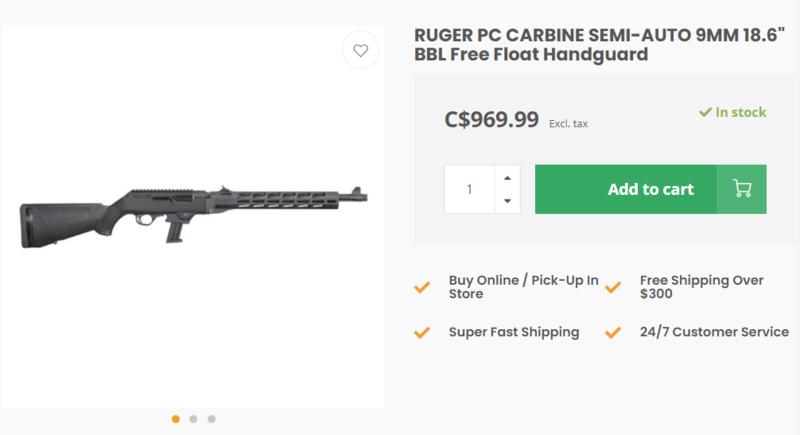This screenshot has width=800, height=435.
Task: Click the C$969.99 price
Action: (490, 120)
